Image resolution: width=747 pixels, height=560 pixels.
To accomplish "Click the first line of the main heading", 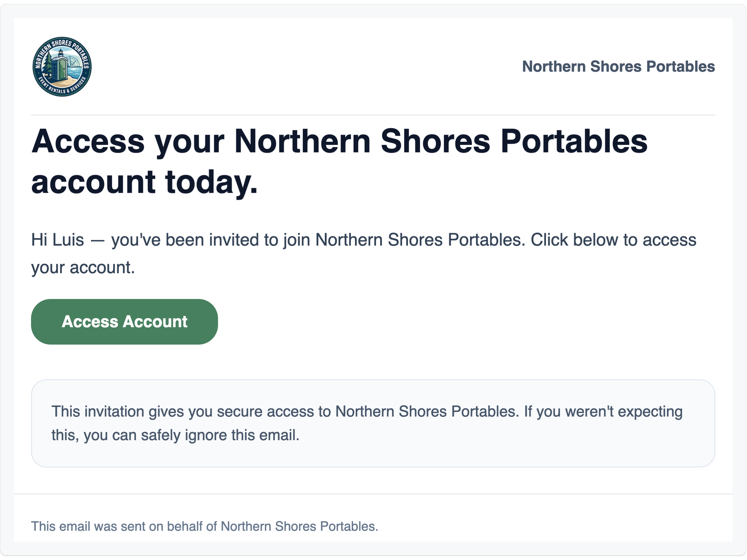I will [339, 142].
